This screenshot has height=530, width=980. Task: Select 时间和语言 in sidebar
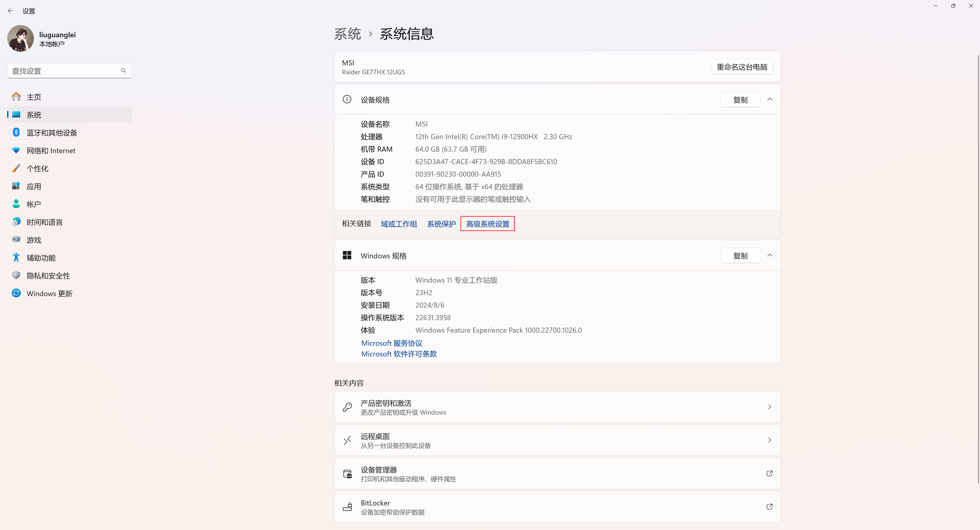(44, 222)
